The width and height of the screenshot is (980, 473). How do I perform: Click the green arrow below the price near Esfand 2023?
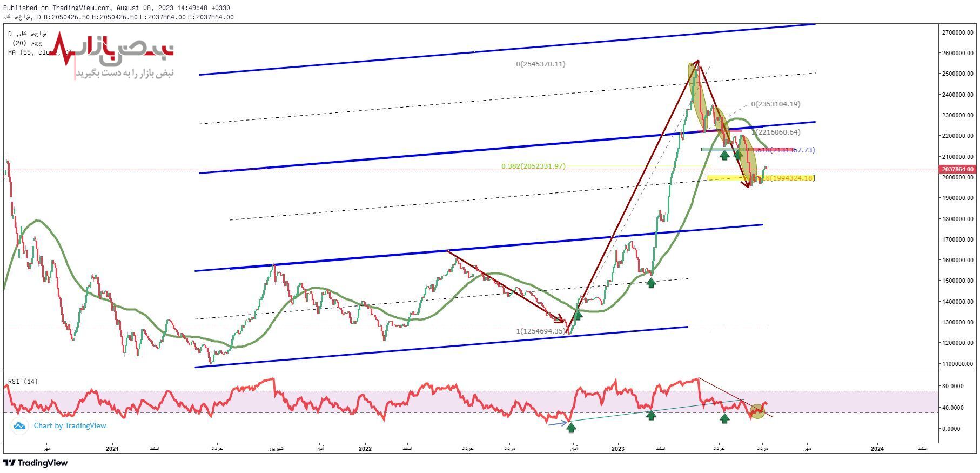point(651,282)
